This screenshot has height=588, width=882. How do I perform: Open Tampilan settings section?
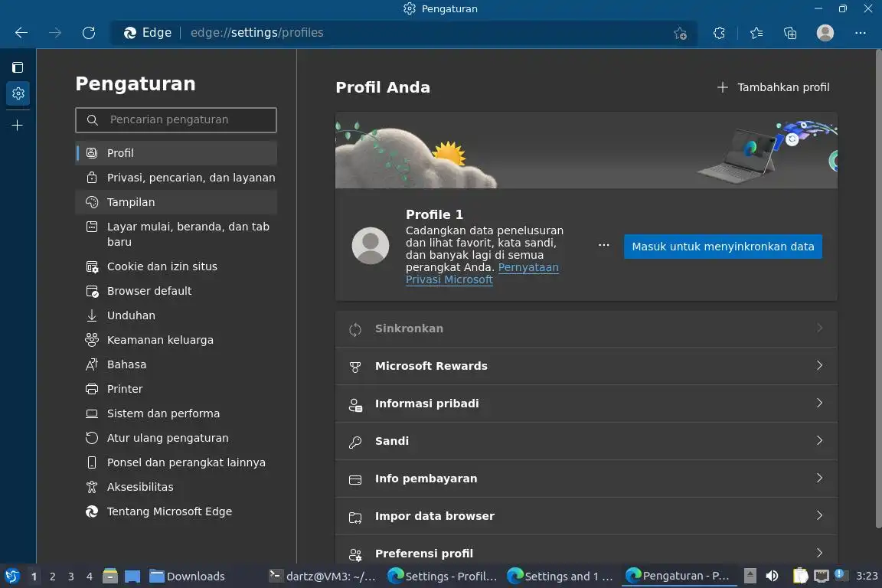(176, 202)
